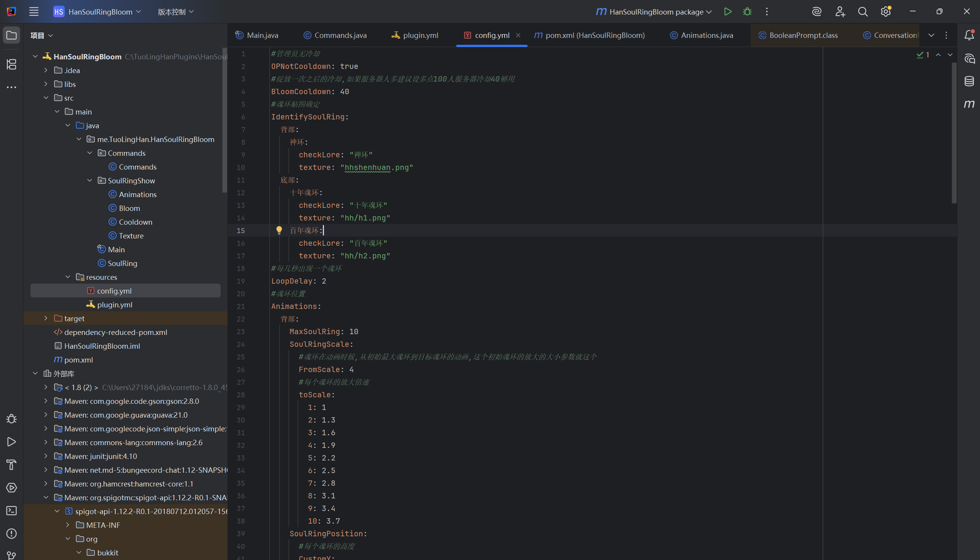Show more tool windows ellipsis
980x560 pixels.
[x=11, y=87]
